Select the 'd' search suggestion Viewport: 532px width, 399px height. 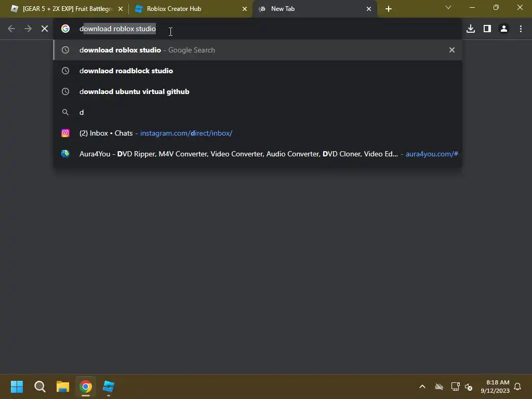pos(258,112)
